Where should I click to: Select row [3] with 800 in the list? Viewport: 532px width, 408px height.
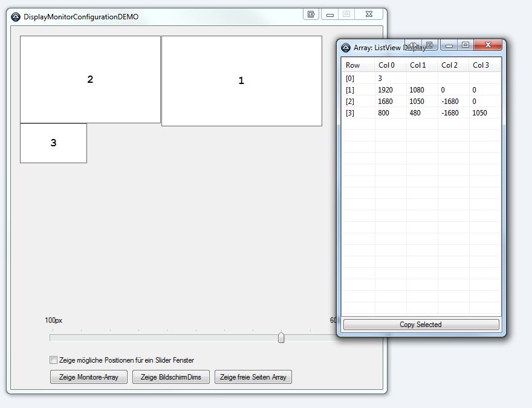(x=382, y=113)
